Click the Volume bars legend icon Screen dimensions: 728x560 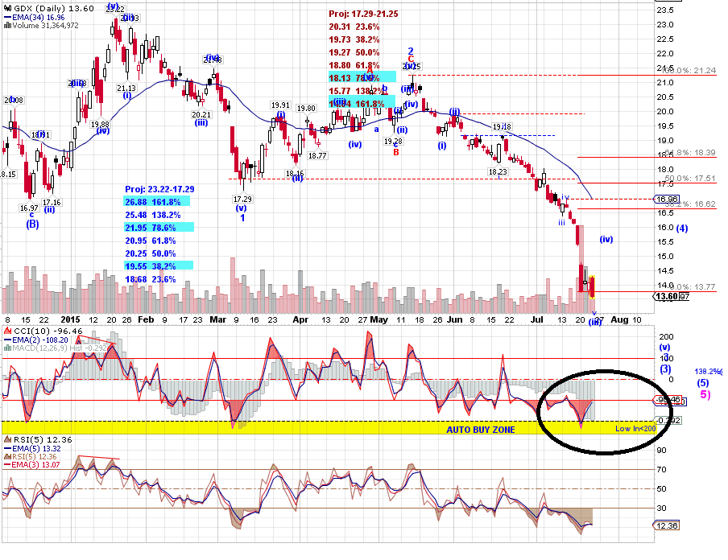(7, 25)
